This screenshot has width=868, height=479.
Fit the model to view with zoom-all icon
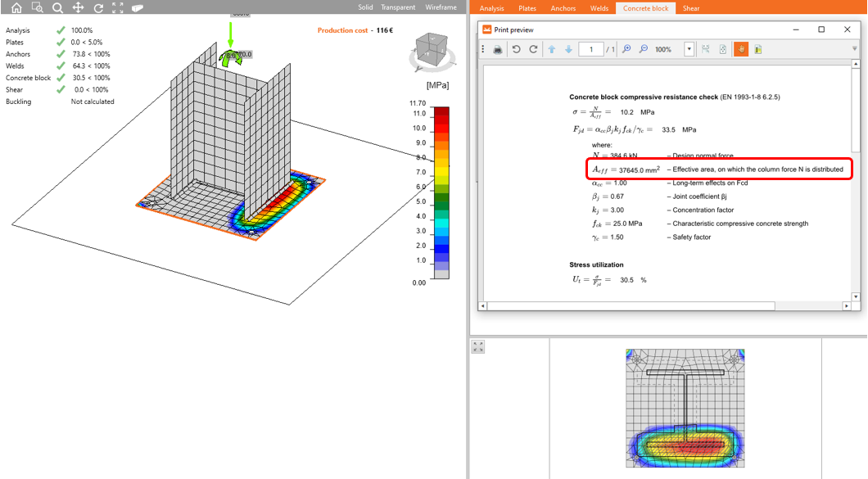(x=118, y=8)
